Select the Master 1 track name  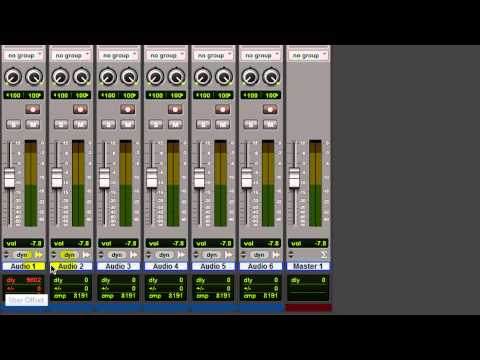click(308, 266)
